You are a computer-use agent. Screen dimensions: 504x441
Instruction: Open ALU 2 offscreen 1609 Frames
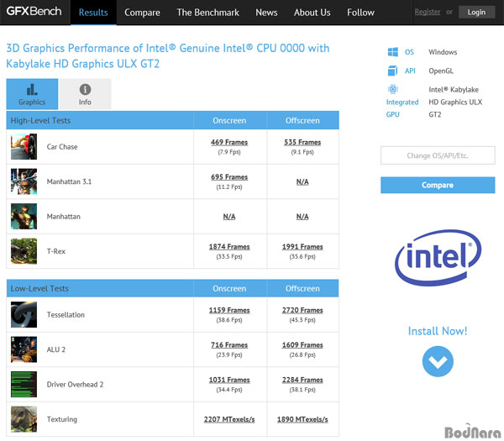[302, 345]
